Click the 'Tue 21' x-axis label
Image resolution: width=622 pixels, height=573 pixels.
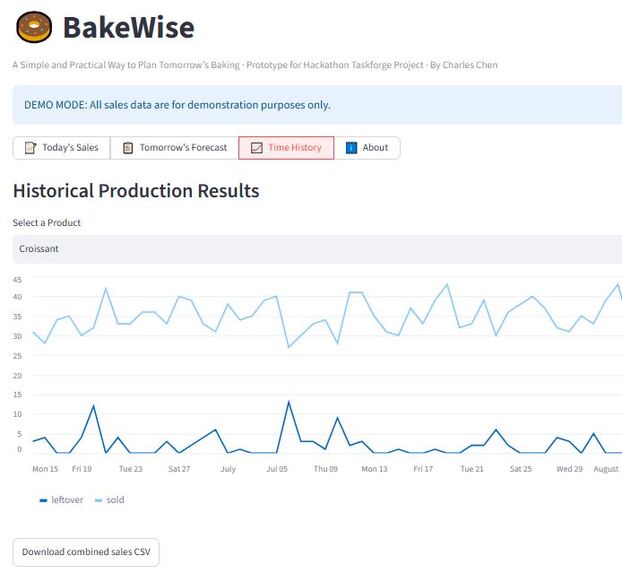[472, 469]
